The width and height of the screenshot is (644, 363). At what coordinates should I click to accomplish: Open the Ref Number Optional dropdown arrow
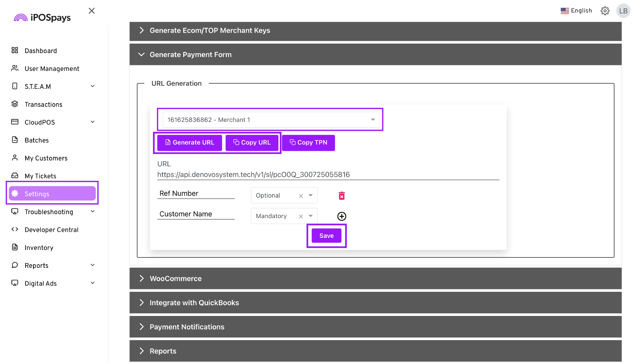(310, 195)
